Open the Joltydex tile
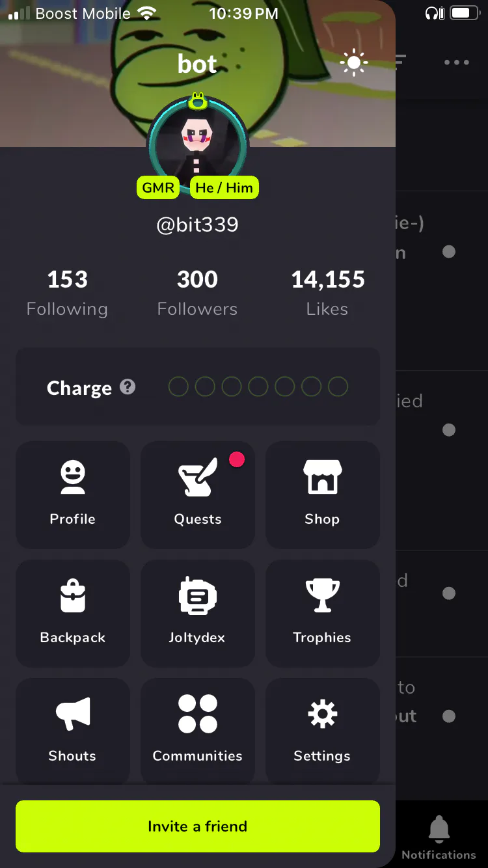Screen dimensions: 488x868 [x=198, y=614]
